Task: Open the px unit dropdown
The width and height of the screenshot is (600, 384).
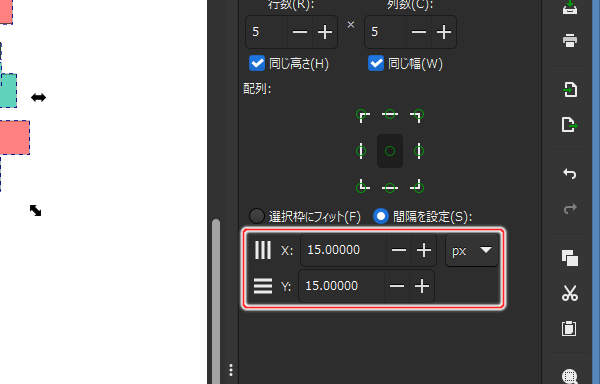Action: pyautogui.click(x=472, y=251)
